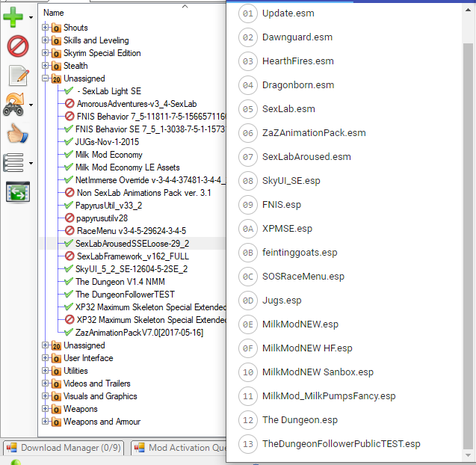476x465 pixels.
Task: Toggle the RaceMenu v3-4-5 disabled icon
Action: pos(69,231)
